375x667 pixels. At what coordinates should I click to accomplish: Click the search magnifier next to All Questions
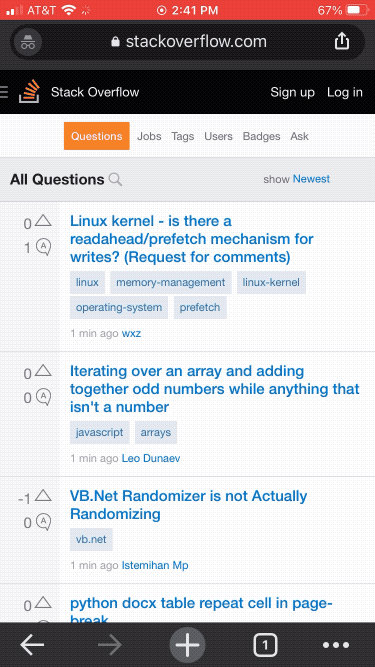[115, 180]
